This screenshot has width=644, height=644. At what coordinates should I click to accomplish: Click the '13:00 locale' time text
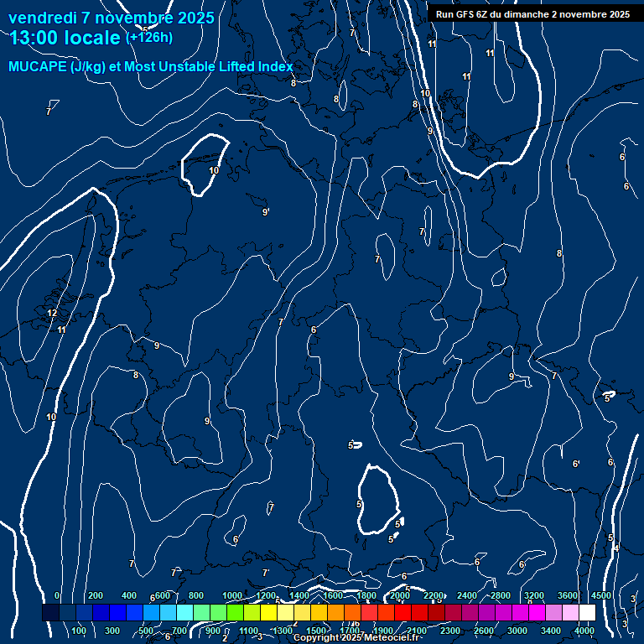pyautogui.click(x=65, y=38)
